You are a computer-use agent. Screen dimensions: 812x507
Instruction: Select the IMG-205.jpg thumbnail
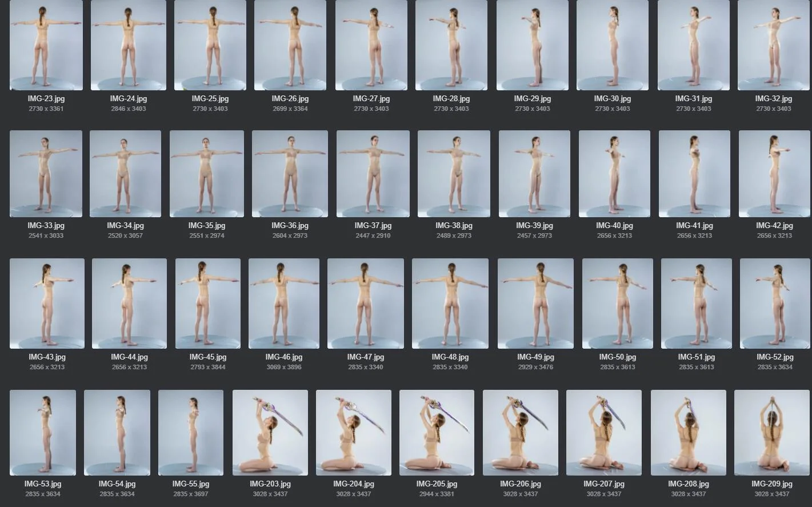tap(437, 433)
